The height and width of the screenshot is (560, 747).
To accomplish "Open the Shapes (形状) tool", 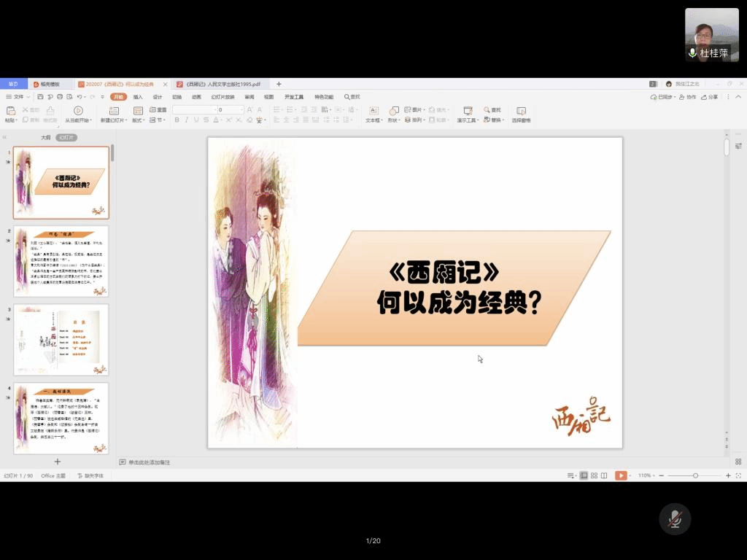I will (393, 111).
